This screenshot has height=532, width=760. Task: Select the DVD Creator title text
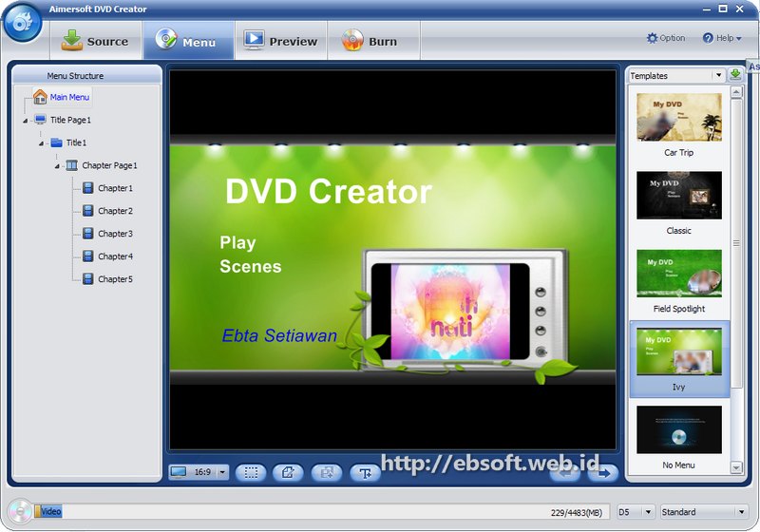(329, 191)
